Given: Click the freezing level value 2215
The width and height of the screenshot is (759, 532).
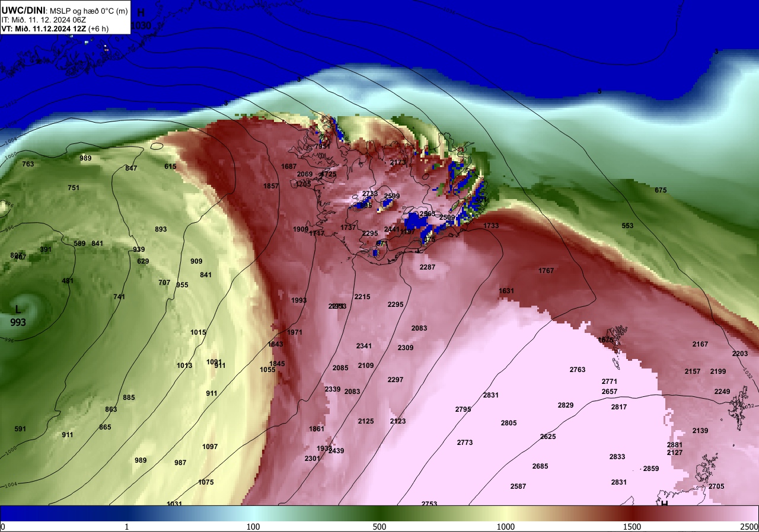Looking at the screenshot, I should (x=362, y=297).
